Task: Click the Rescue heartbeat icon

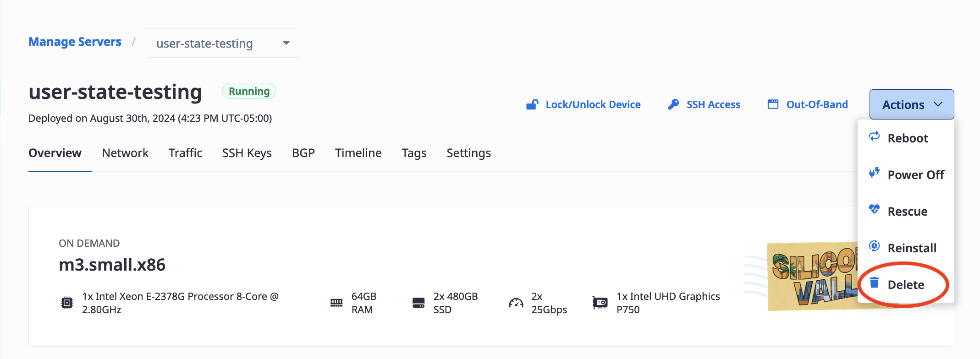Action: tap(874, 209)
